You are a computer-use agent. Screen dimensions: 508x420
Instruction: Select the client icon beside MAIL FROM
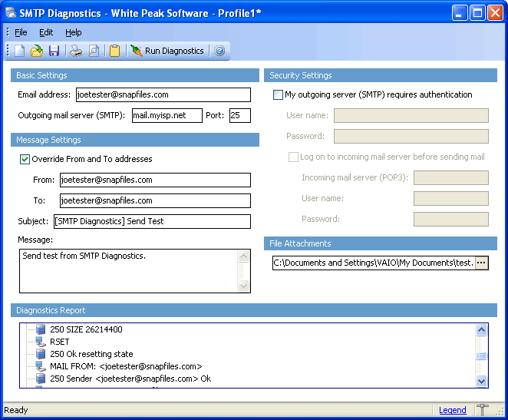coord(41,366)
